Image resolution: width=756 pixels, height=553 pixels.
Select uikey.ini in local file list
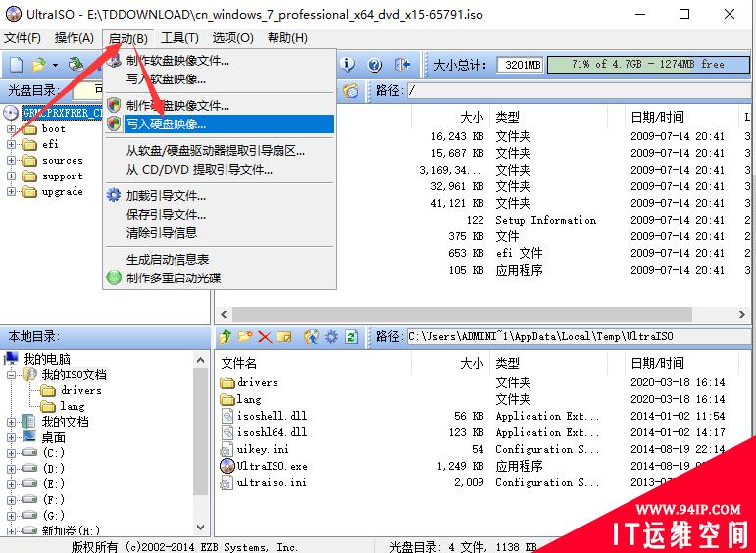pos(263,449)
